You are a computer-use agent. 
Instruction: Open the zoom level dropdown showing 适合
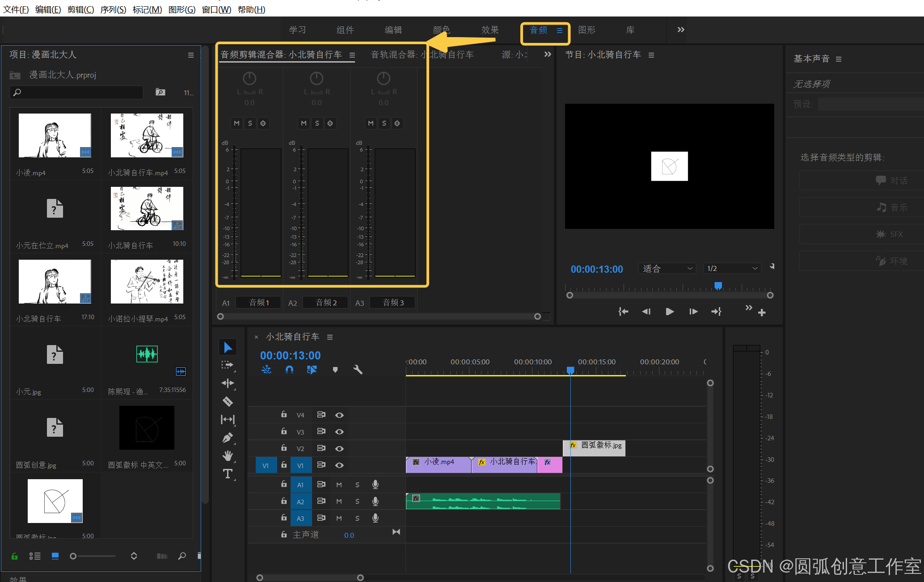tap(667, 269)
